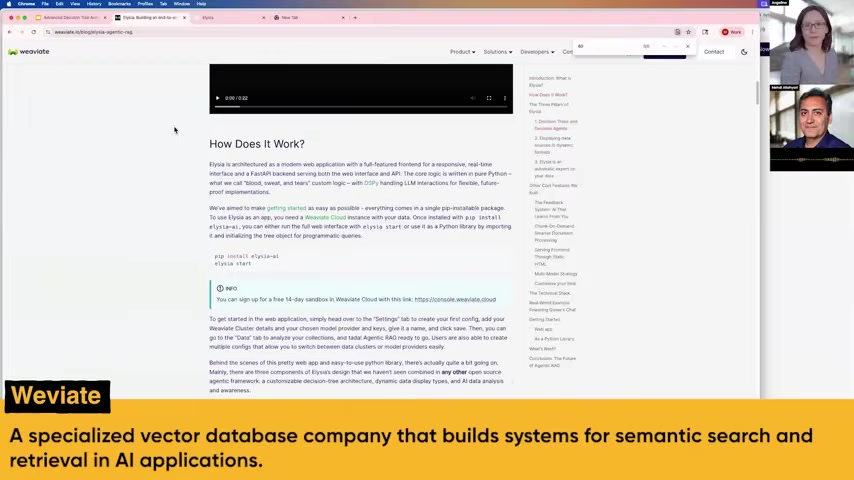Play the embedded video
Viewport: 854px width, 480px height.
[217, 98]
